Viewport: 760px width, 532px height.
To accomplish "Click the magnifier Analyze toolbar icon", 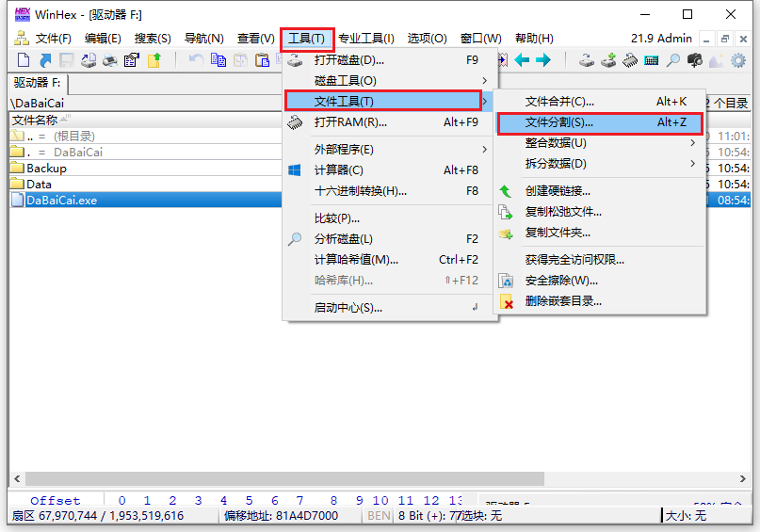I will [672, 60].
